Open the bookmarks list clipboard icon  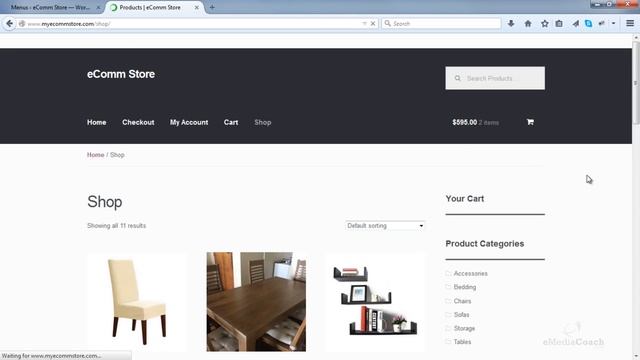click(x=559, y=24)
